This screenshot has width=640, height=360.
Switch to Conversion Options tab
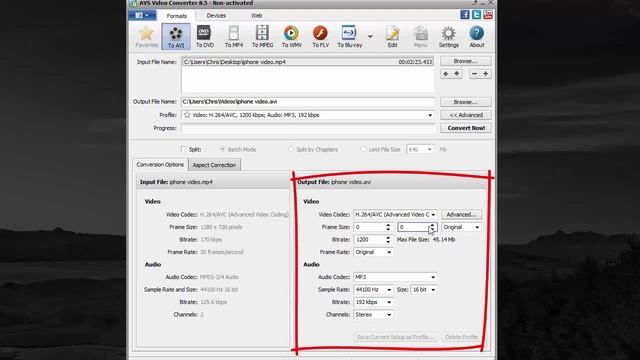pos(160,165)
